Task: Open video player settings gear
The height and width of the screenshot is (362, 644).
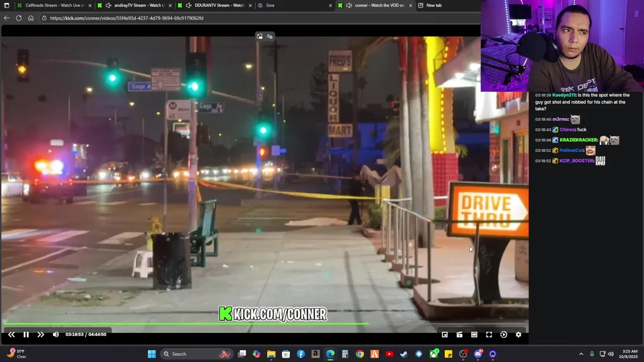Action: pyautogui.click(x=518, y=334)
